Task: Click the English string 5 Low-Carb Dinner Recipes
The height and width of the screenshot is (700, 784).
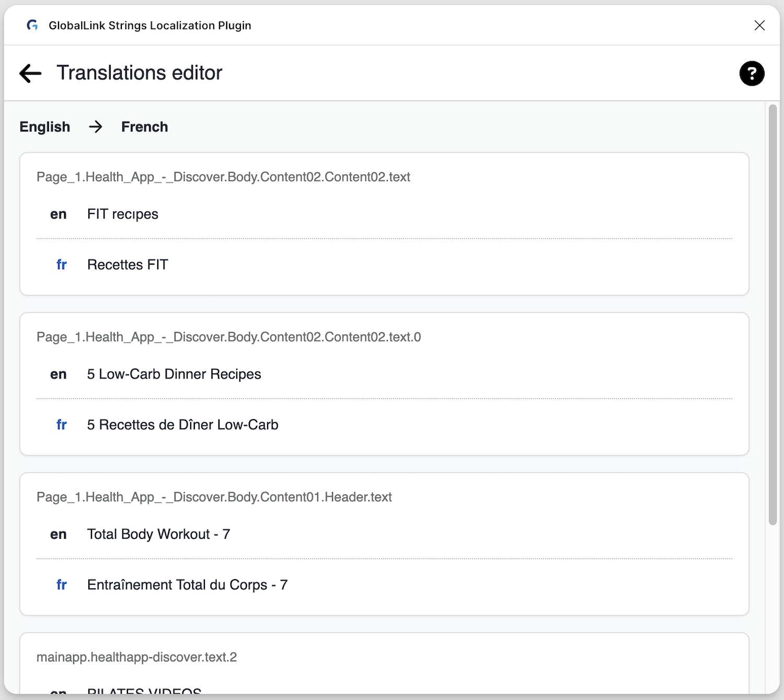Action: click(x=174, y=374)
